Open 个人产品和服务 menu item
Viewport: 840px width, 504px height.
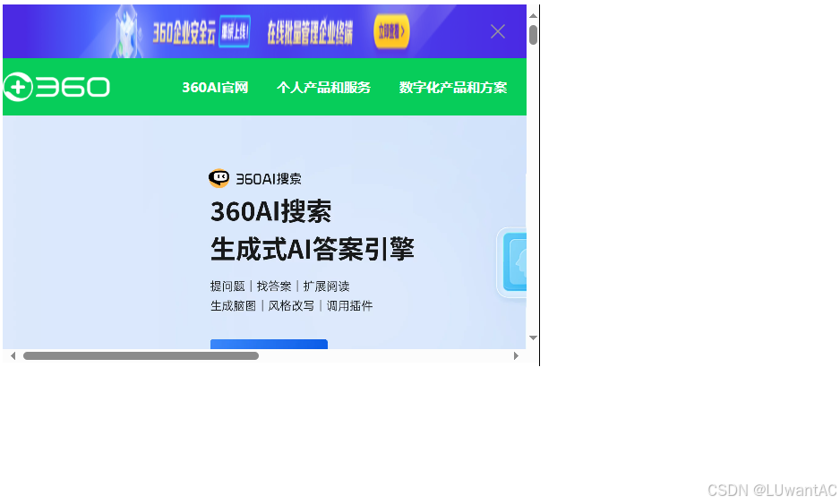[323, 88]
